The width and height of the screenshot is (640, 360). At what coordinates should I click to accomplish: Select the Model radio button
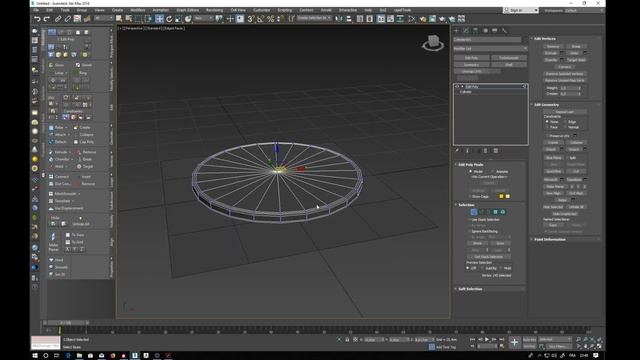[x=471, y=171]
